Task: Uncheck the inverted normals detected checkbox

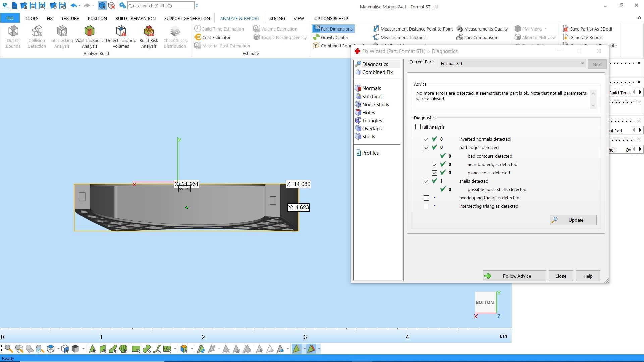Action: 426,139
